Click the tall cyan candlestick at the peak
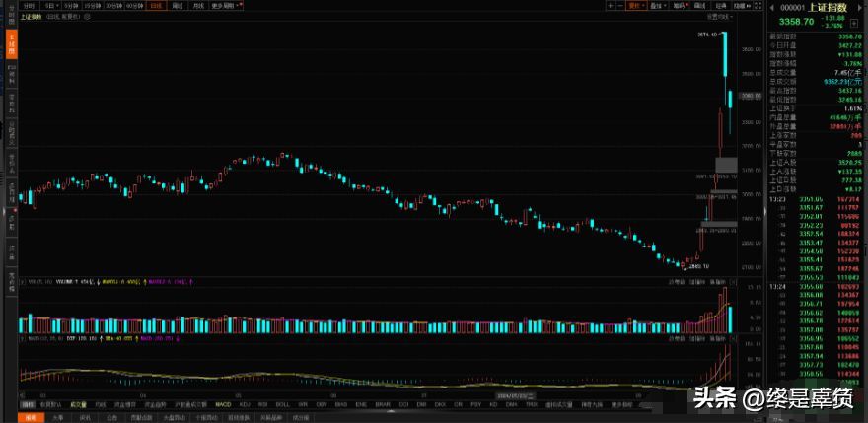Viewport: 868px width, 423px height. pos(724,54)
